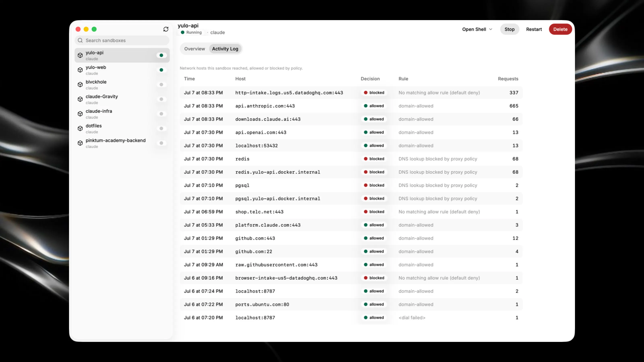The height and width of the screenshot is (362, 644).
Task: Enable the blvckhole sandbox switch
Action: click(x=161, y=84)
